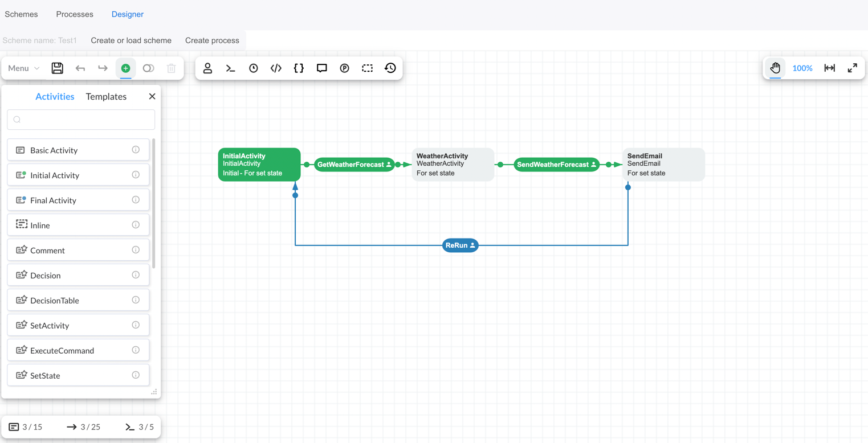
Task: Switch to the Schemes tab
Action: (21, 14)
